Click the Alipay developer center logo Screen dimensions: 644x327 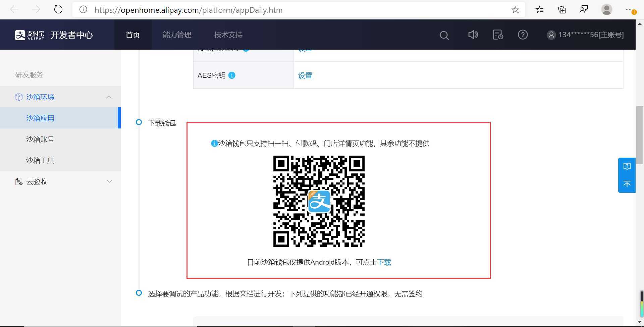(x=54, y=35)
